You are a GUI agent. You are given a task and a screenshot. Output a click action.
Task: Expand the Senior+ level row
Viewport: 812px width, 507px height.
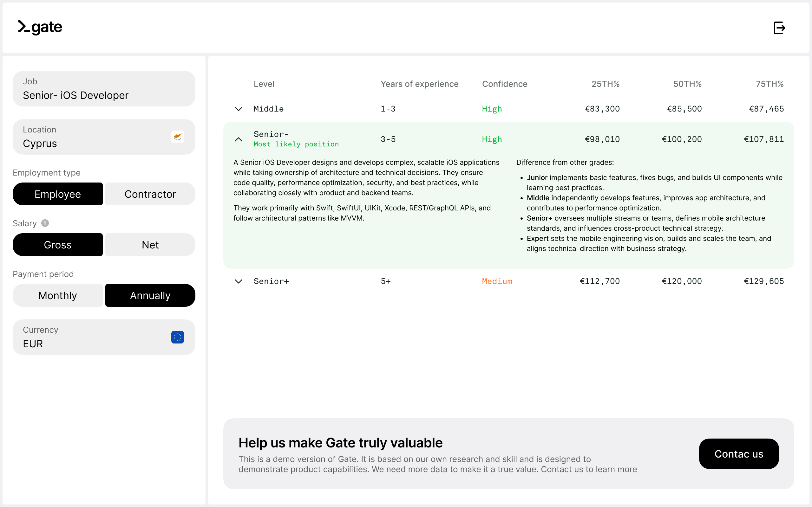(238, 281)
